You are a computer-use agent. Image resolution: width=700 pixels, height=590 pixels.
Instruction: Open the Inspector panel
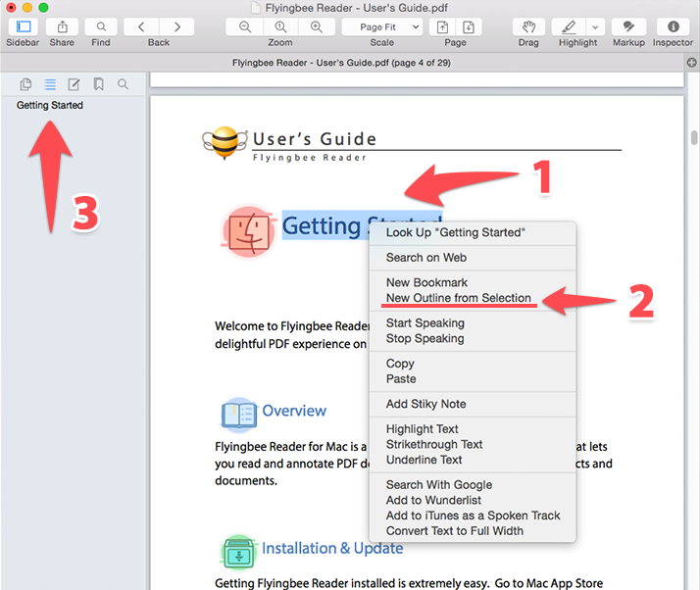click(x=674, y=27)
